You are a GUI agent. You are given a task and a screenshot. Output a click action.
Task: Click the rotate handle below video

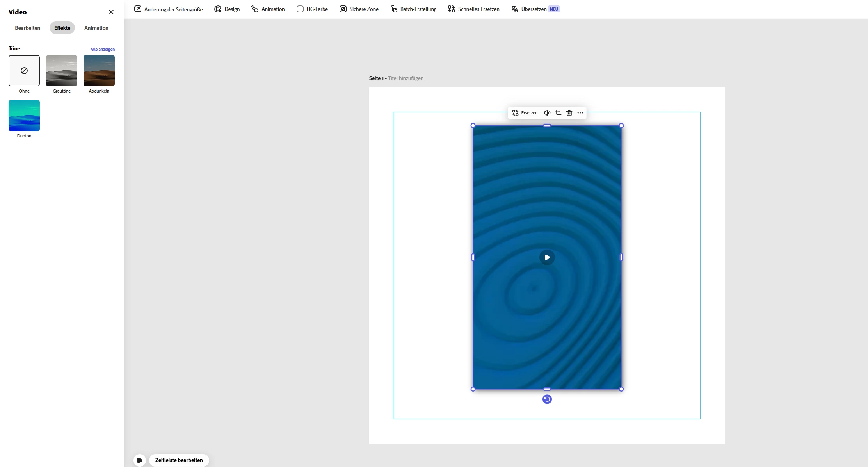point(547,399)
